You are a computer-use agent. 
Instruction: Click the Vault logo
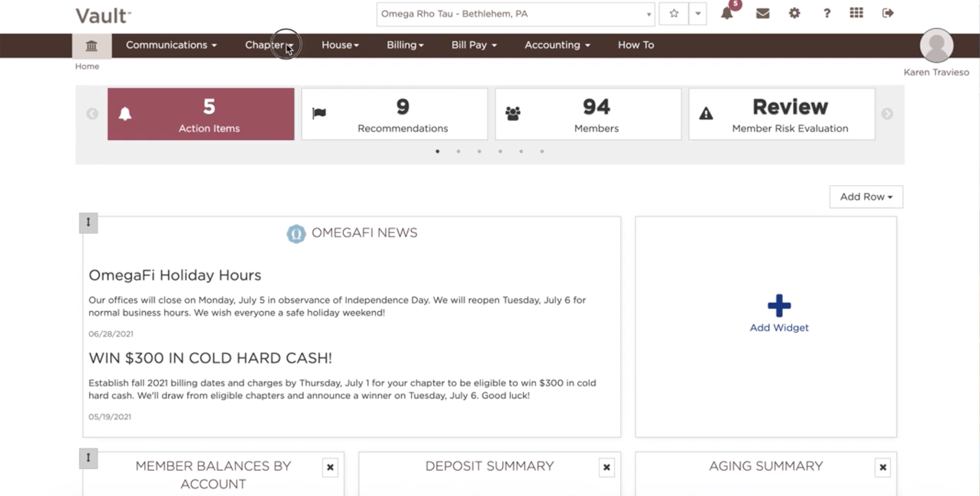pyautogui.click(x=103, y=16)
